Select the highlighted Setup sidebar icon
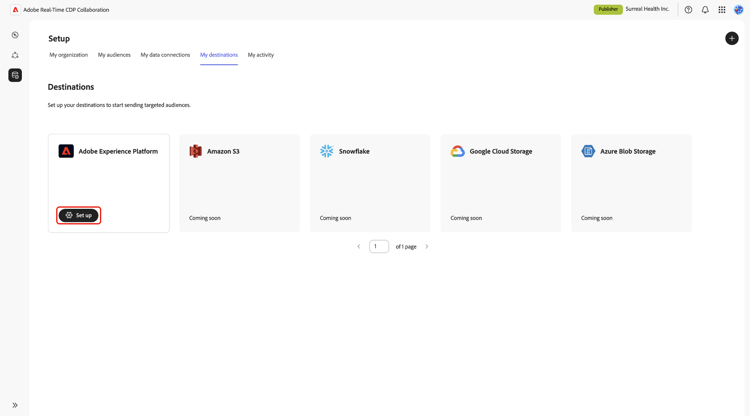Image resolution: width=750 pixels, height=416 pixels. pyautogui.click(x=15, y=75)
